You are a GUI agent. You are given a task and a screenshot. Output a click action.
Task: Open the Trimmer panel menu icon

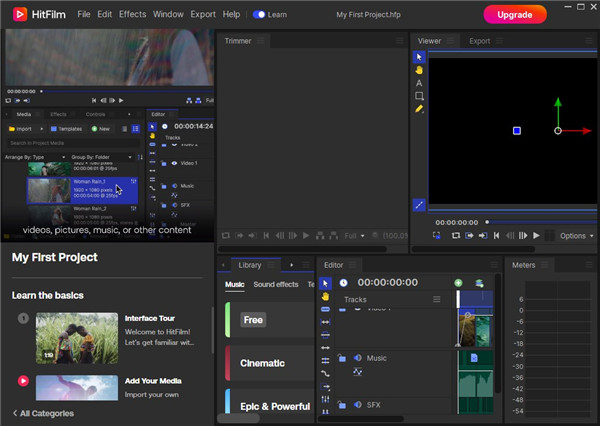tap(261, 41)
